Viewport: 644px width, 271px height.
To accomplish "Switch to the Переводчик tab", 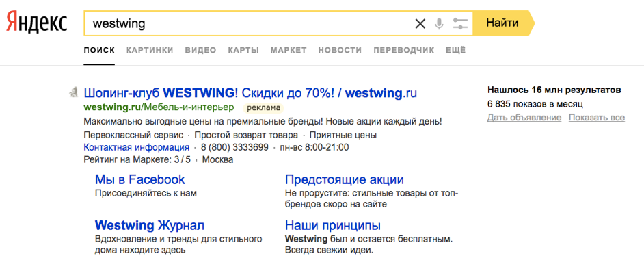I will (404, 50).
